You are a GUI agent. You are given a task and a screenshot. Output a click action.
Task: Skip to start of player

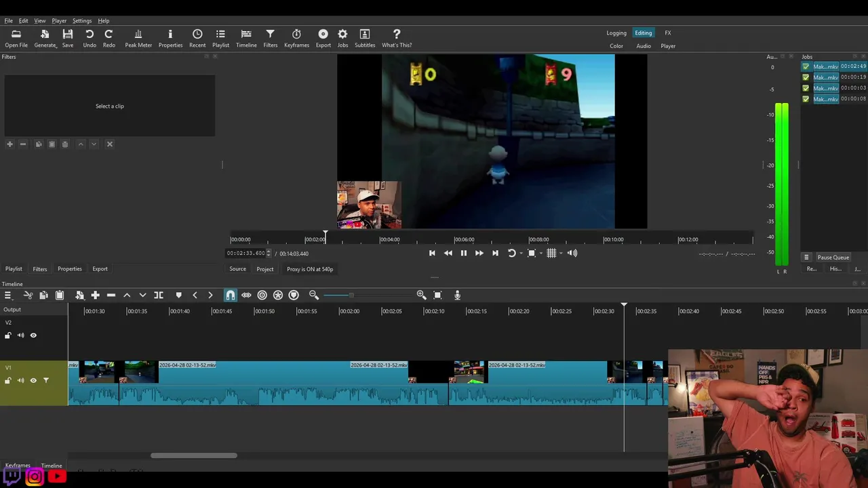pos(432,253)
